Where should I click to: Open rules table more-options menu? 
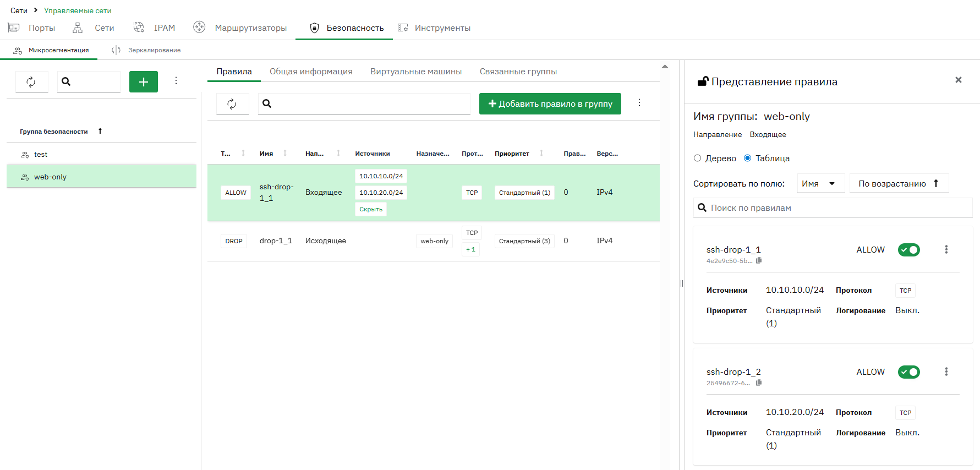639,102
